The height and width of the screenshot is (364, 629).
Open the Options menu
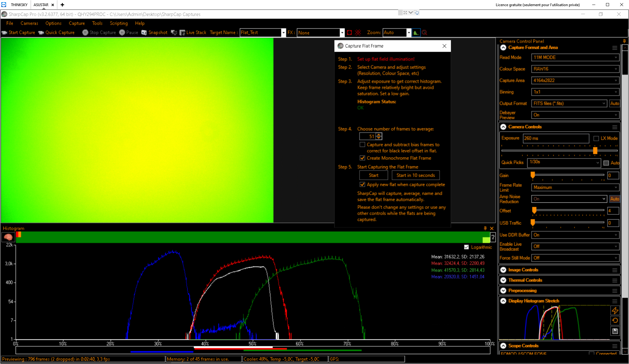pos(53,23)
